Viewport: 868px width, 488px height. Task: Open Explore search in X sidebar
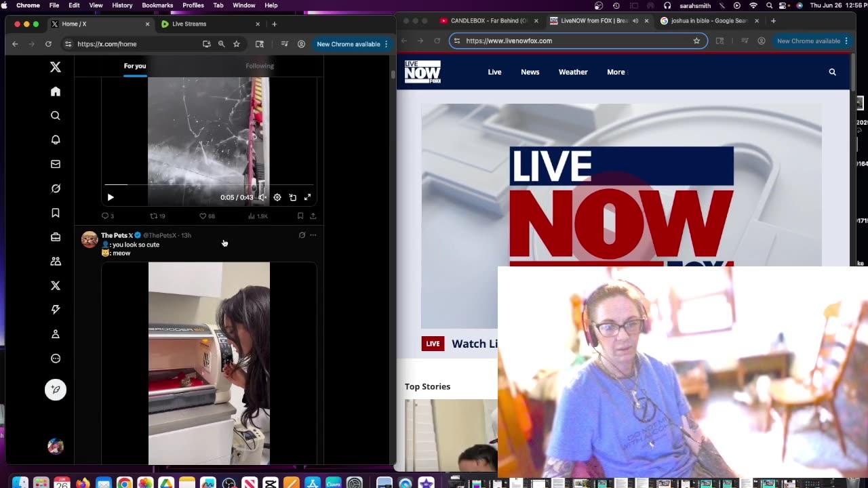pos(56,116)
